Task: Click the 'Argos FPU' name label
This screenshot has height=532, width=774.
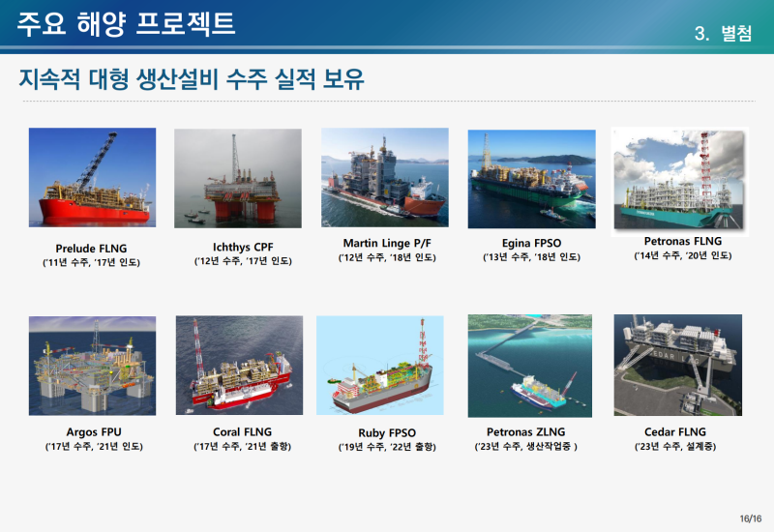Action: [x=93, y=431]
